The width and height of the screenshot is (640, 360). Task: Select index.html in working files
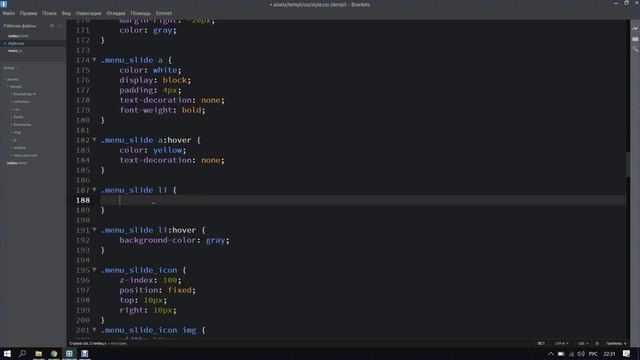tap(18, 36)
